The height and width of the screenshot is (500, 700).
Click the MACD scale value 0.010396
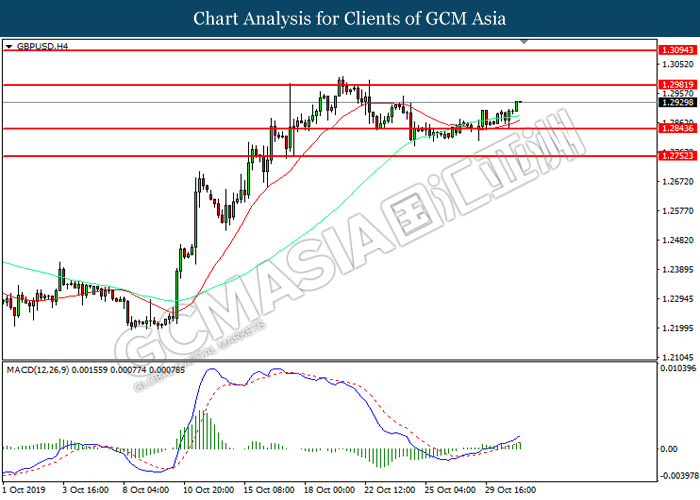678,368
